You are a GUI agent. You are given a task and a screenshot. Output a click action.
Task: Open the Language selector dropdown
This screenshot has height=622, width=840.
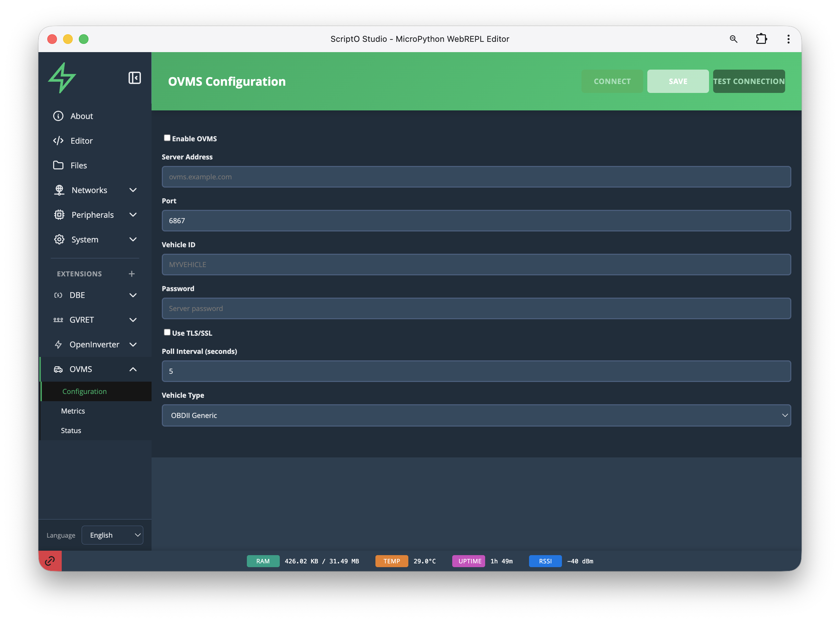[x=112, y=535]
